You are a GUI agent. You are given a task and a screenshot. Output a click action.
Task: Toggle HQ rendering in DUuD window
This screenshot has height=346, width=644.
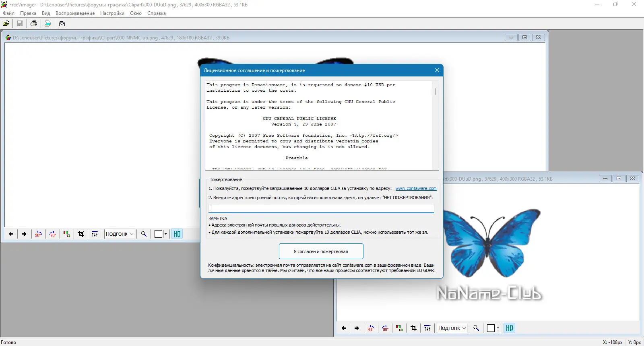(x=510, y=328)
